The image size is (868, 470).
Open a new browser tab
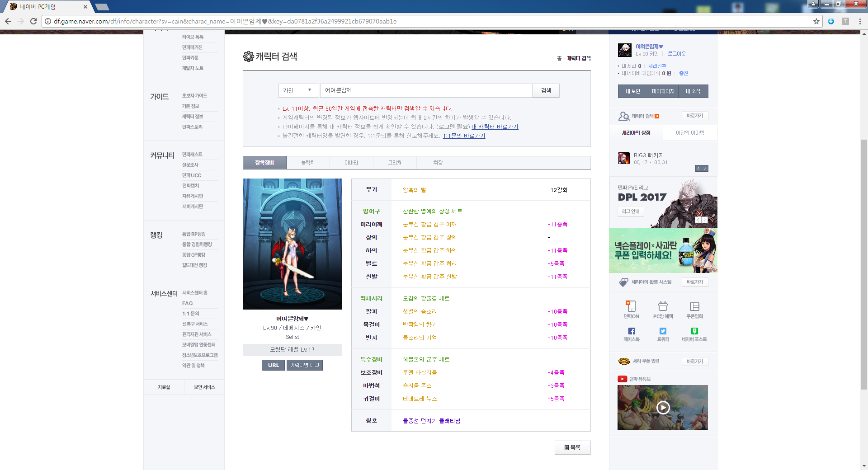(102, 7)
